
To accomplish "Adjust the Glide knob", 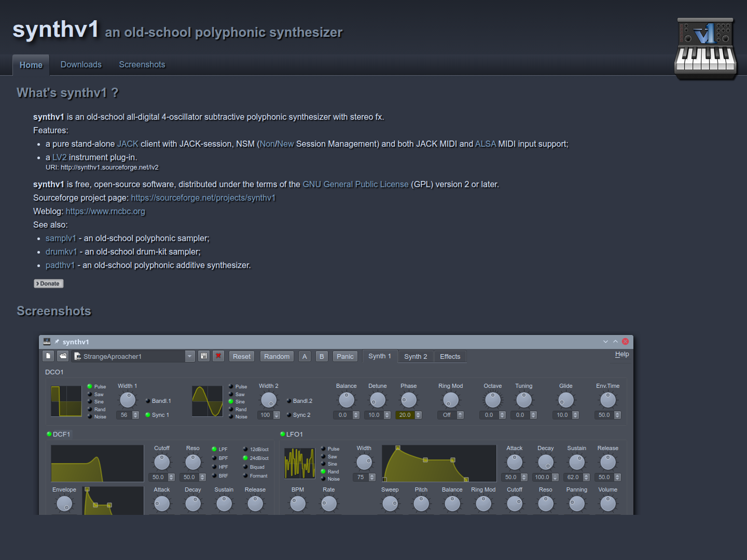I will (566, 400).
